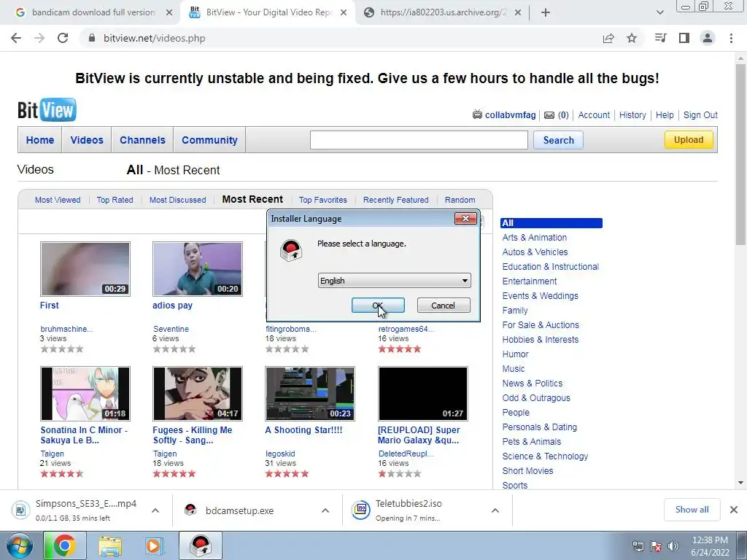Close the archive.org tab
This screenshot has width=747, height=560.
[519, 13]
